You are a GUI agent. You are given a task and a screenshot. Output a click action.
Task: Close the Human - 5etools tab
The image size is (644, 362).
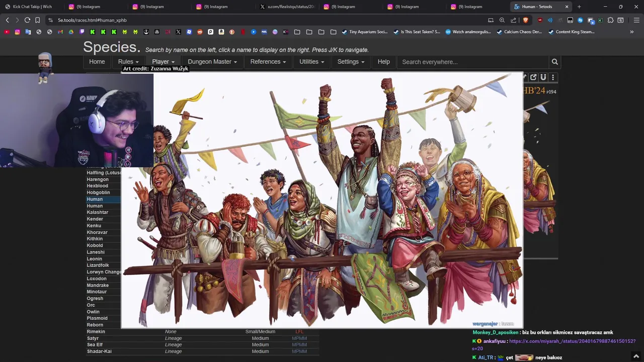coord(567,7)
